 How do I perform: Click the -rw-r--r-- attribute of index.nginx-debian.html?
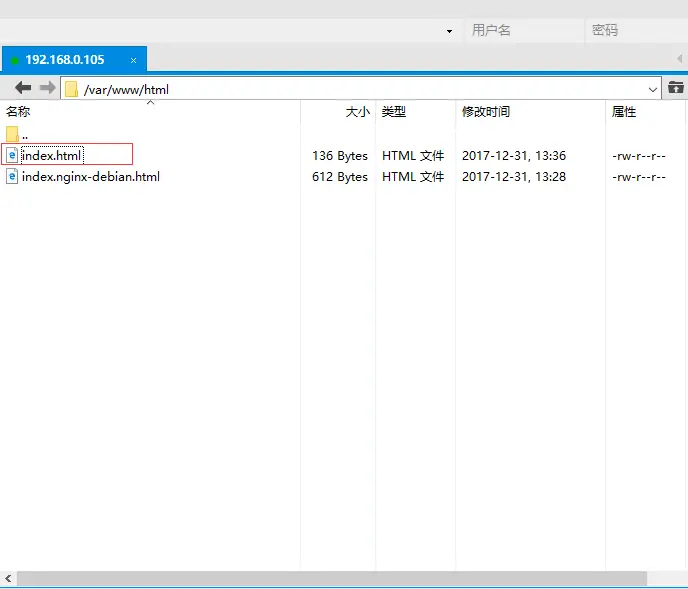639,177
